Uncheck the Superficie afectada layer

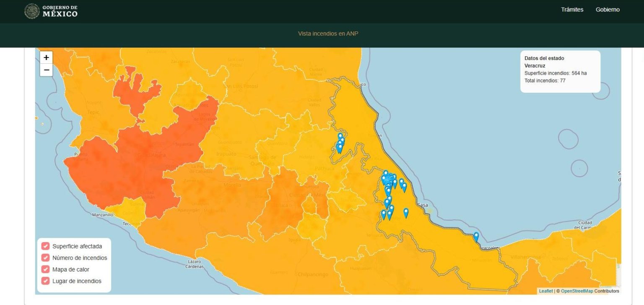click(45, 246)
